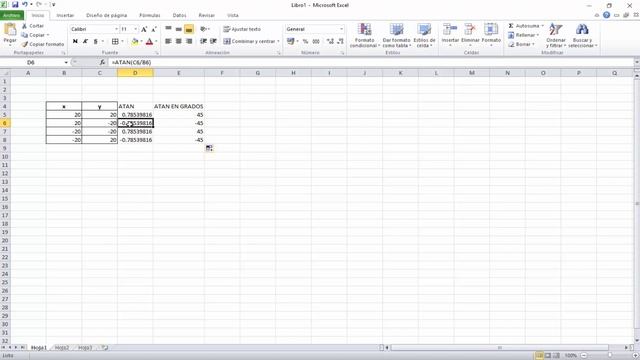Increase font size with large A icon
The width and height of the screenshot is (640, 360).
[144, 29]
